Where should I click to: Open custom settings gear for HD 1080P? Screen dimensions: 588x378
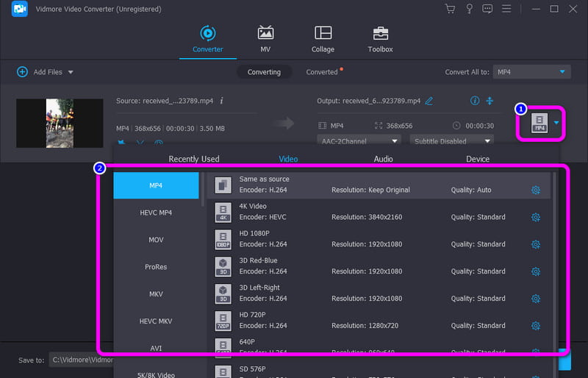(535, 244)
